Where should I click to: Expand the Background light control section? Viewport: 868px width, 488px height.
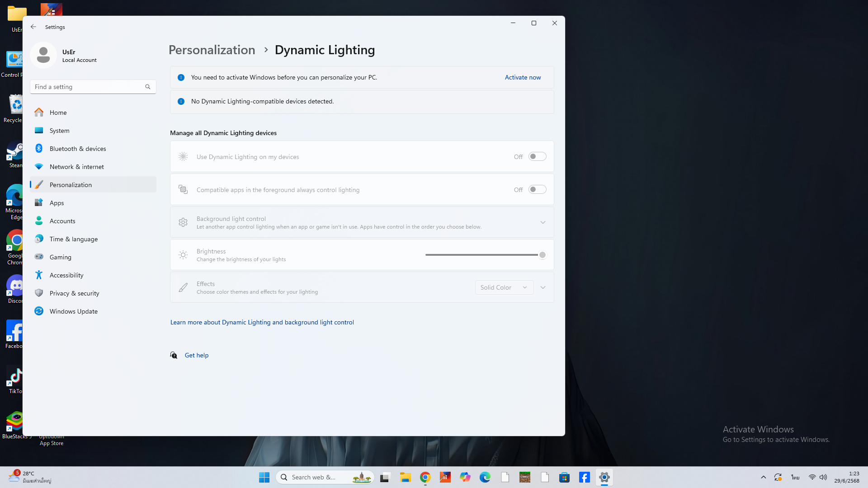(543, 222)
